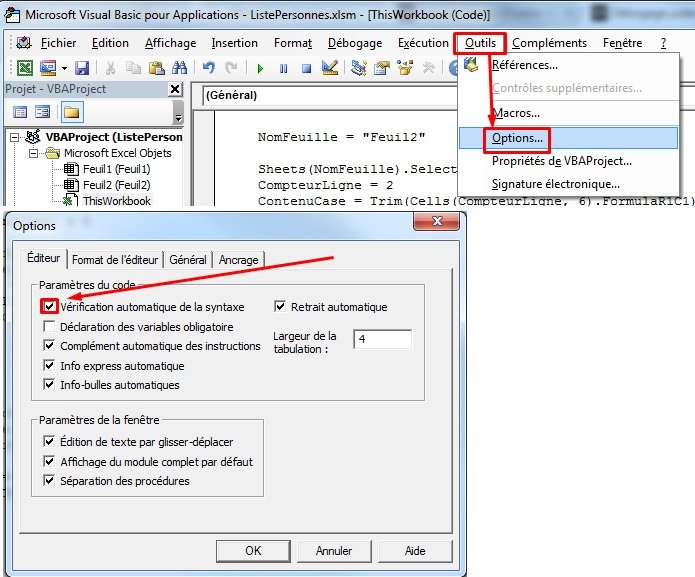Toggle Complément automatique des instructions
This screenshot has height=577, width=695.
tap(49, 345)
